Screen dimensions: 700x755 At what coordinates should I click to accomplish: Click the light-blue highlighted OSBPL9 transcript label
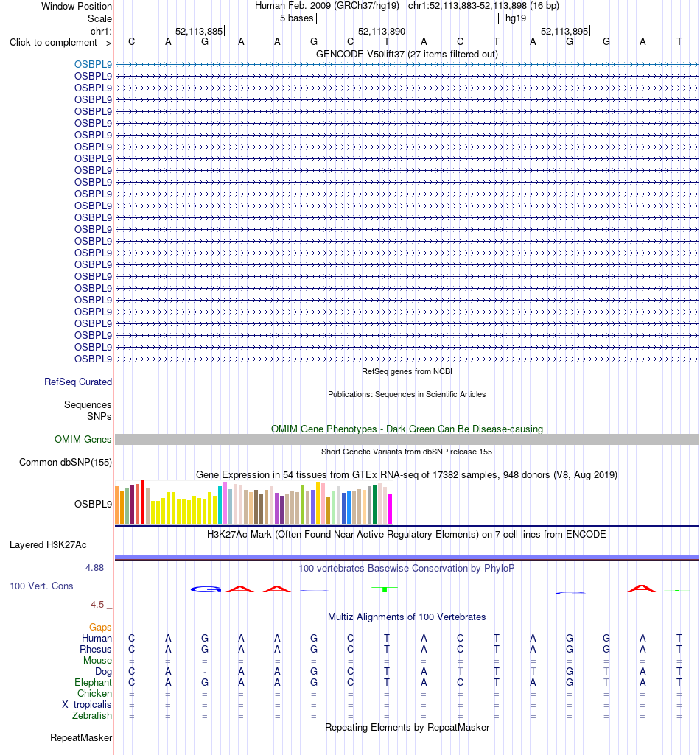point(93,64)
